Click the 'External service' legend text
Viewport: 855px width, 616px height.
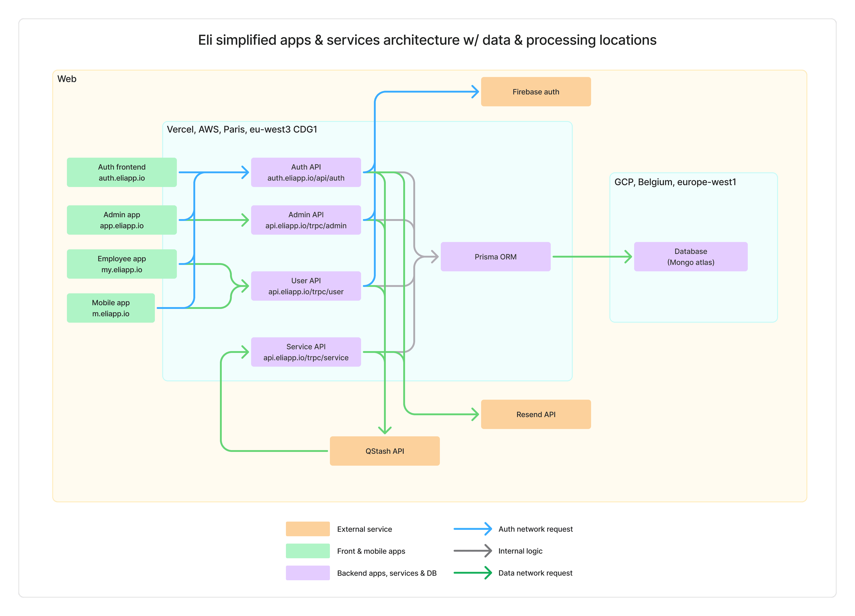coord(364,529)
